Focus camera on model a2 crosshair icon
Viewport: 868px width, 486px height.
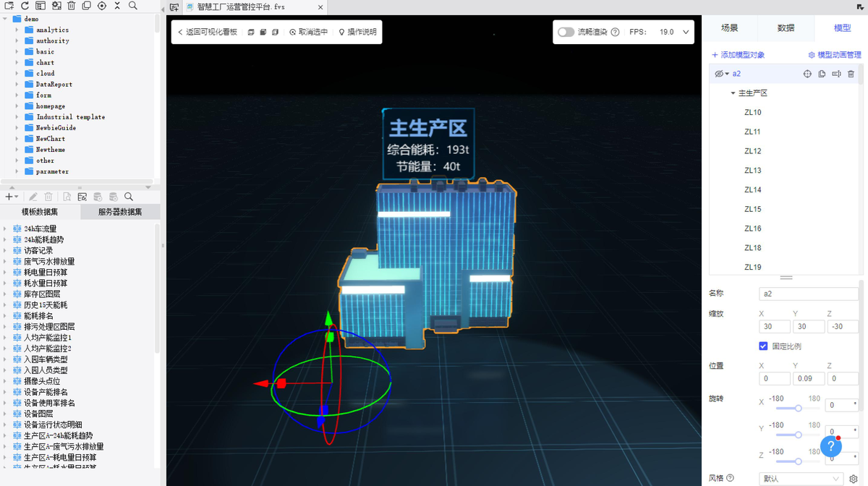[x=808, y=74]
